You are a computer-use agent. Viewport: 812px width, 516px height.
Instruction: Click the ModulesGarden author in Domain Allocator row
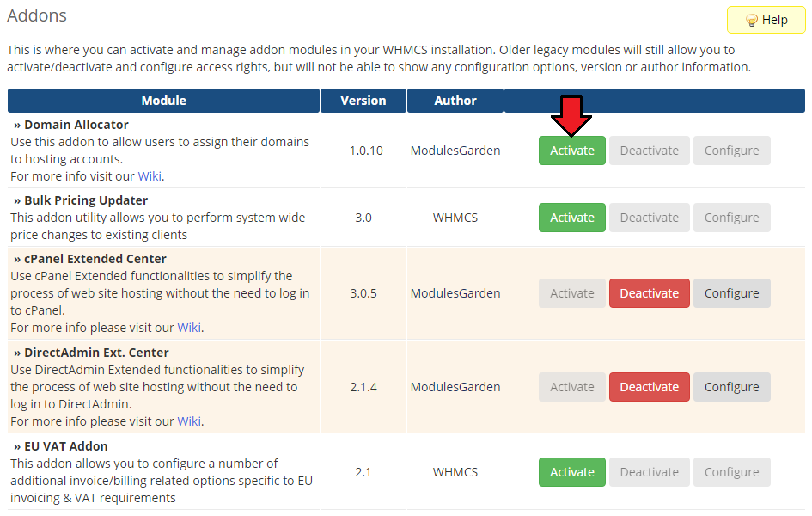coord(455,150)
